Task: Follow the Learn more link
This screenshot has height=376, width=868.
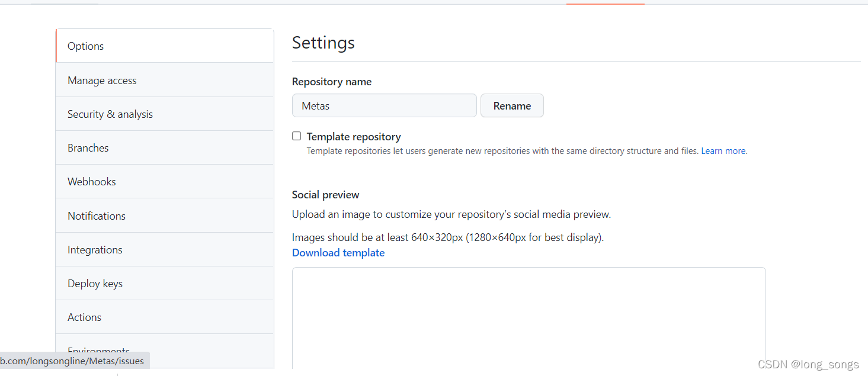Action: tap(723, 151)
